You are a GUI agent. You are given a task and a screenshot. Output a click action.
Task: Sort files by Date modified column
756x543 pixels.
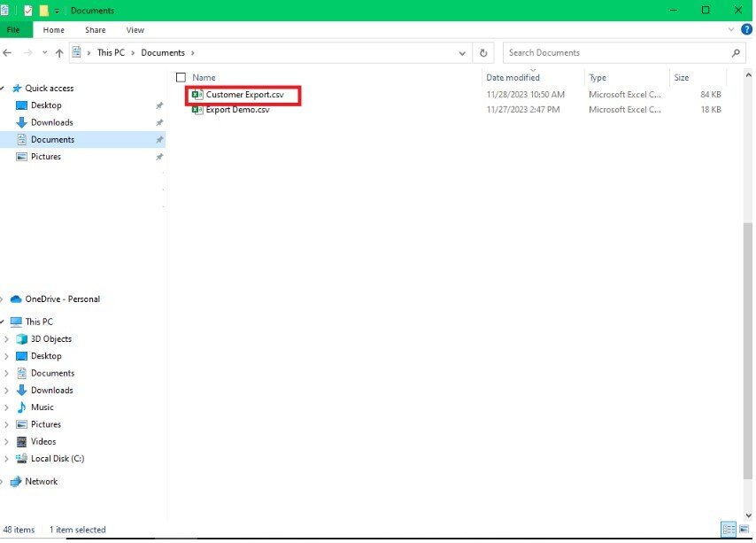[x=513, y=78]
